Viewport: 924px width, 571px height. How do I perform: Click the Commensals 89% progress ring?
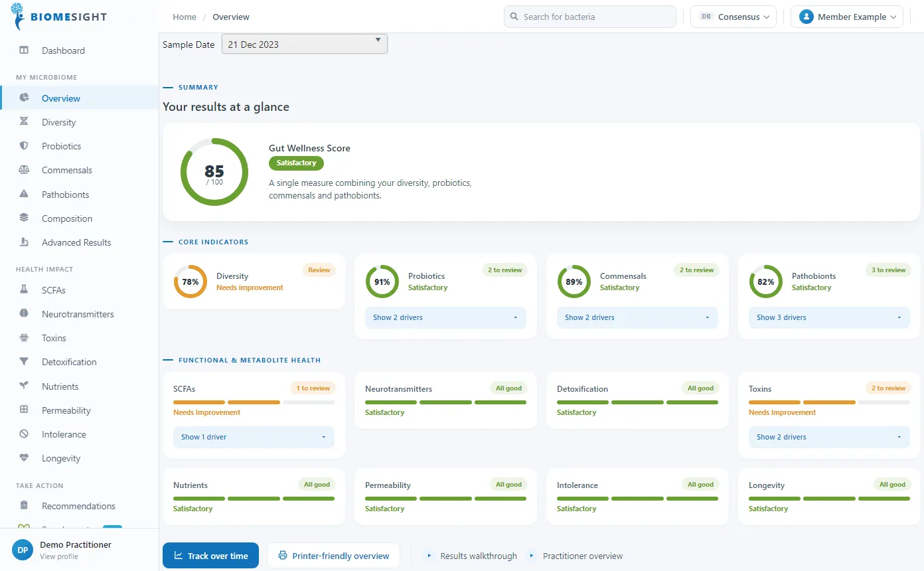tap(574, 282)
